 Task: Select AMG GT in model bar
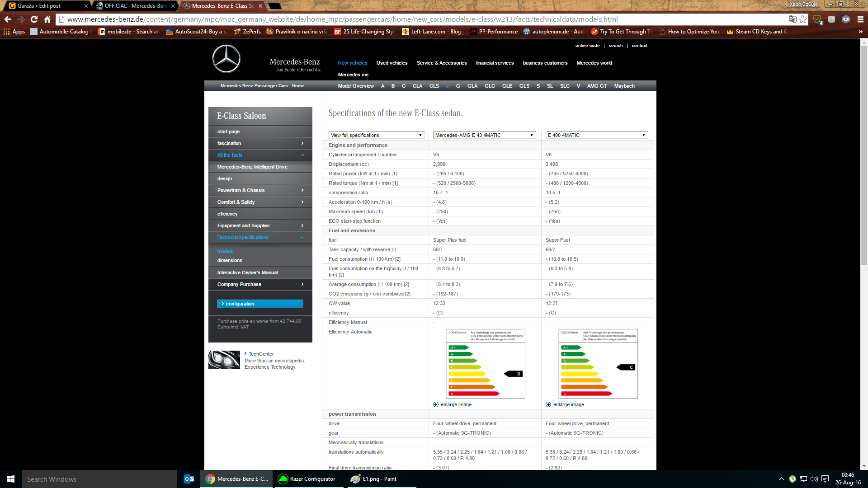click(597, 86)
